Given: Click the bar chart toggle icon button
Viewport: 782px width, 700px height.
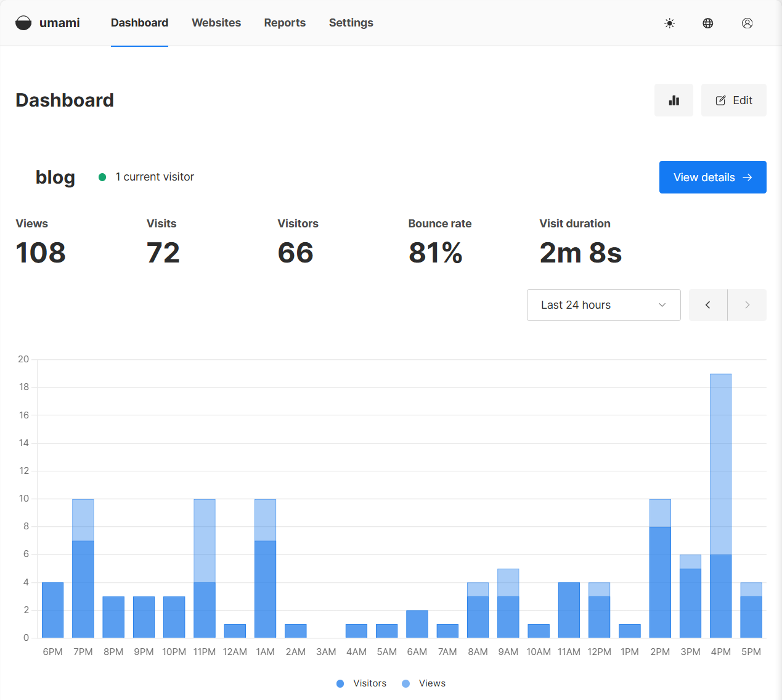Looking at the screenshot, I should coord(674,100).
